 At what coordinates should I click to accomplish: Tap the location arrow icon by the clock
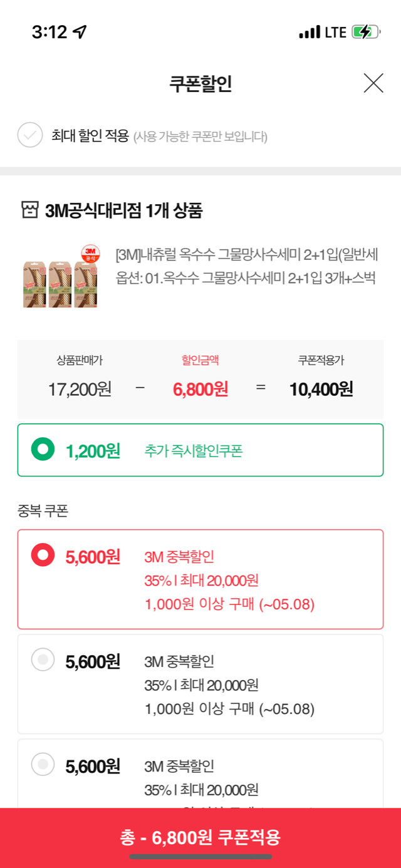point(80,32)
